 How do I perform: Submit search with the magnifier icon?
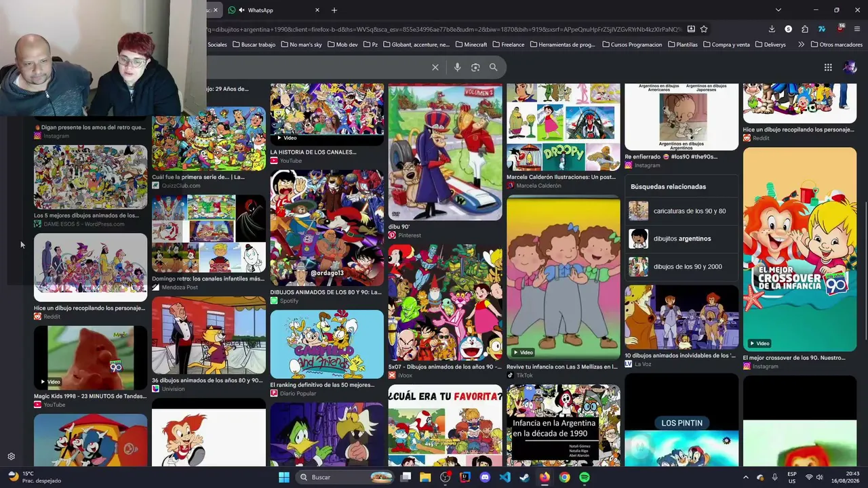tap(494, 67)
